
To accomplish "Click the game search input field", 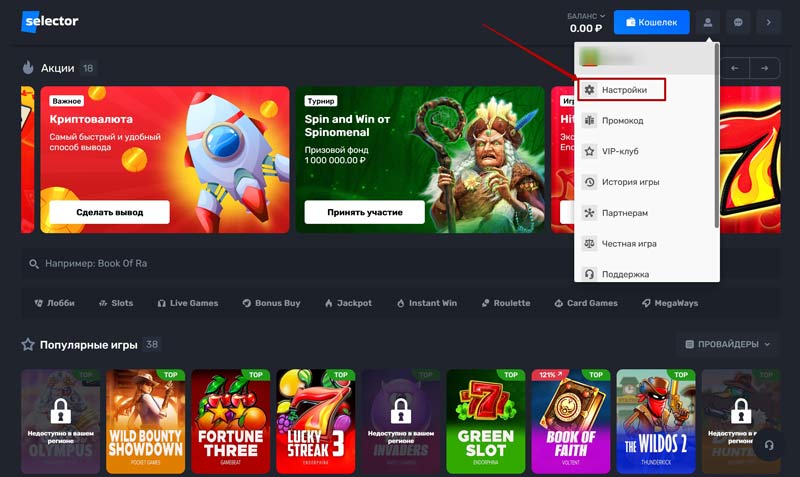I will 300,263.
